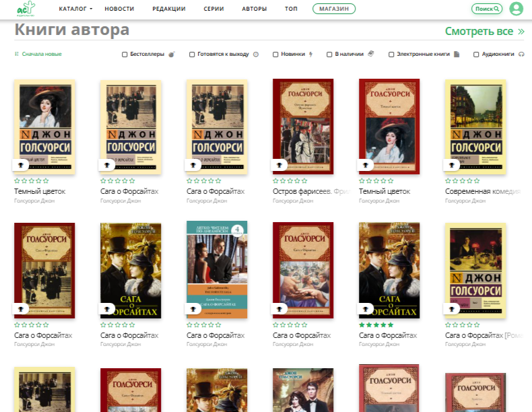Enable the Электронные книги checkbox
The width and height of the screenshot is (532, 412).
tap(391, 55)
